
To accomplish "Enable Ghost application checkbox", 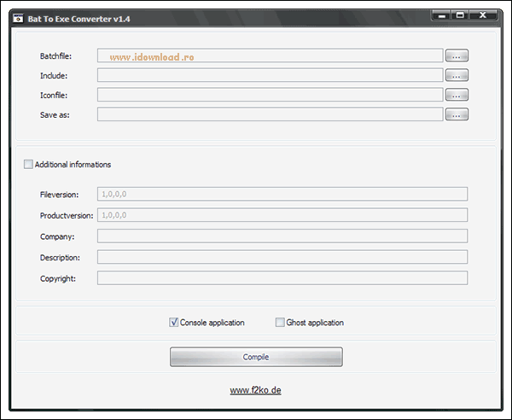I will point(280,323).
